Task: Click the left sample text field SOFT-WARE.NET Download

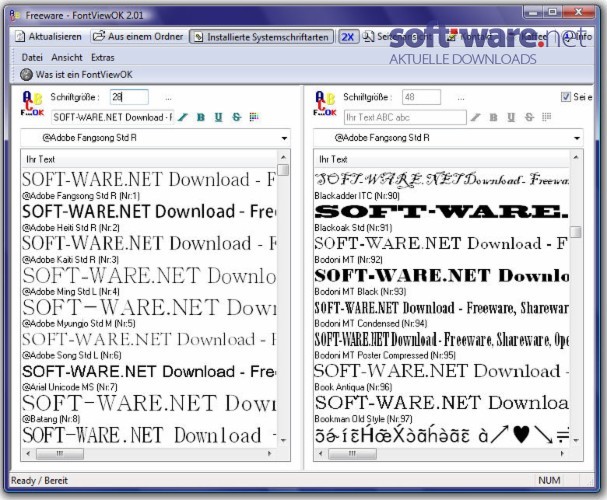Action: pos(113,117)
